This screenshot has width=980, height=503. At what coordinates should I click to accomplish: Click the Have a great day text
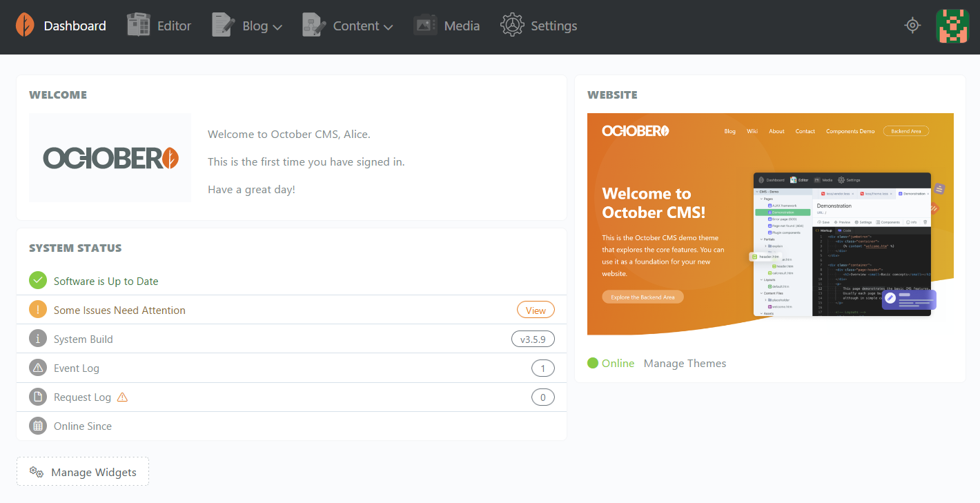point(251,190)
